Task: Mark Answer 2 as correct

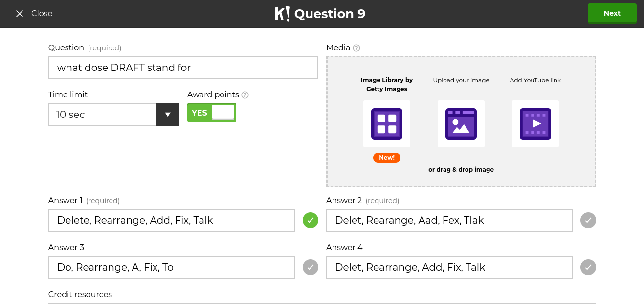Action: pos(588,220)
